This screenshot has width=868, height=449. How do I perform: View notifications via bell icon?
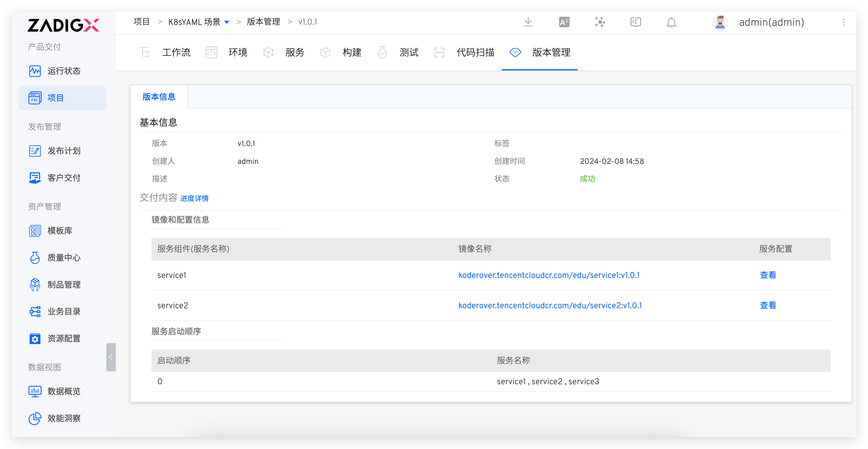click(671, 22)
